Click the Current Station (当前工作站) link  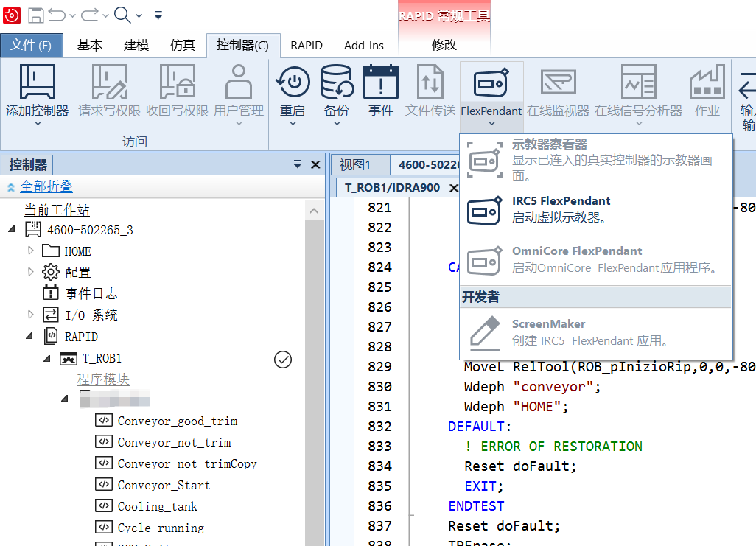tap(57, 210)
